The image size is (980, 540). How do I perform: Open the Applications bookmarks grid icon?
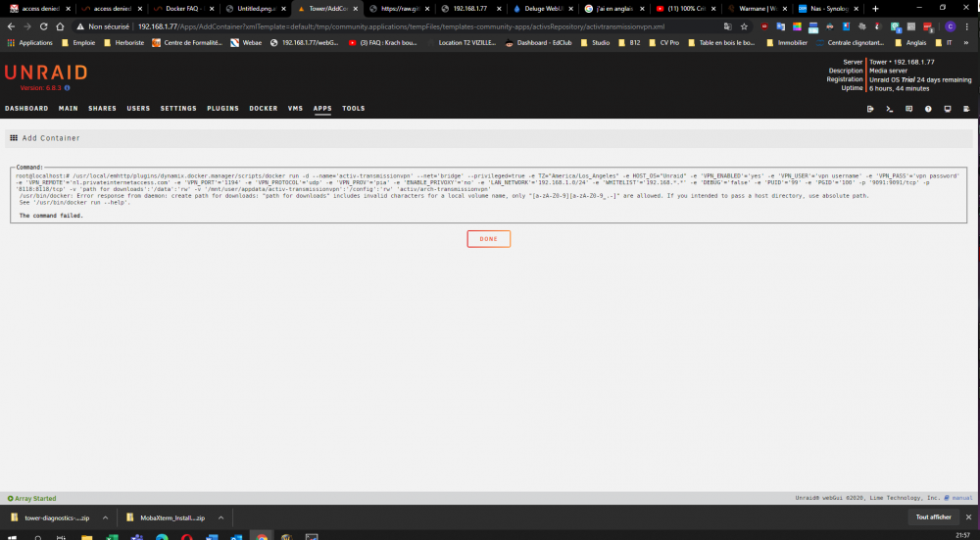coord(11,42)
